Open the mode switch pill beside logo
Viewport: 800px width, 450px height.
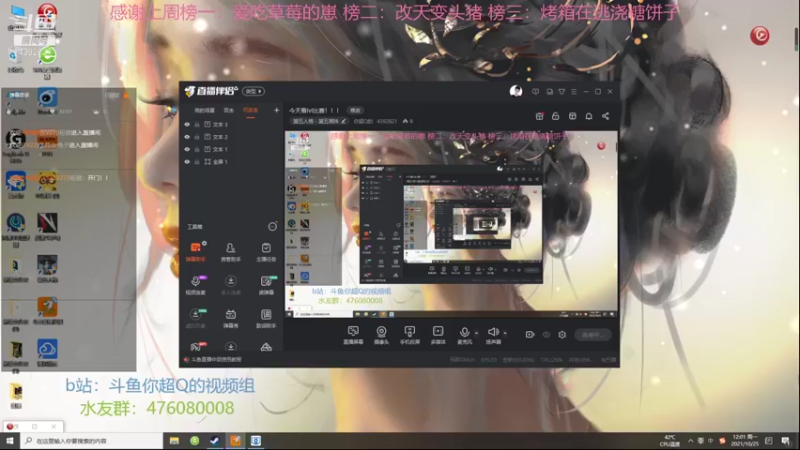click(254, 91)
